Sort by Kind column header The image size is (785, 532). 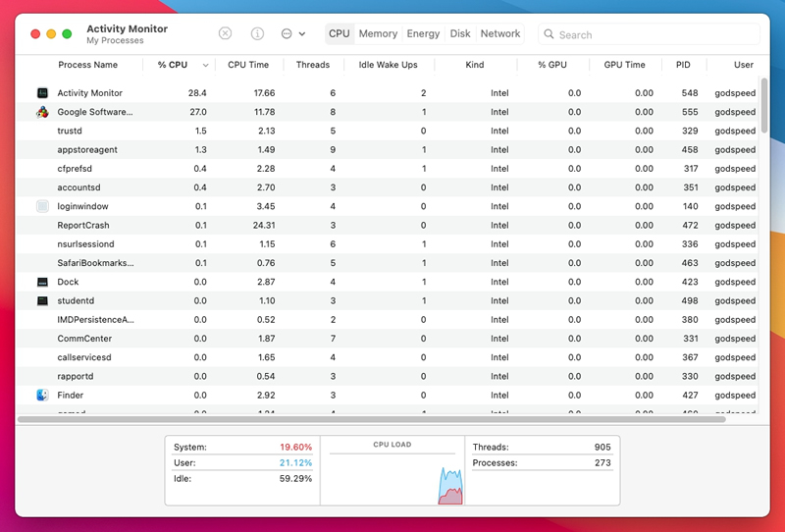tap(475, 65)
